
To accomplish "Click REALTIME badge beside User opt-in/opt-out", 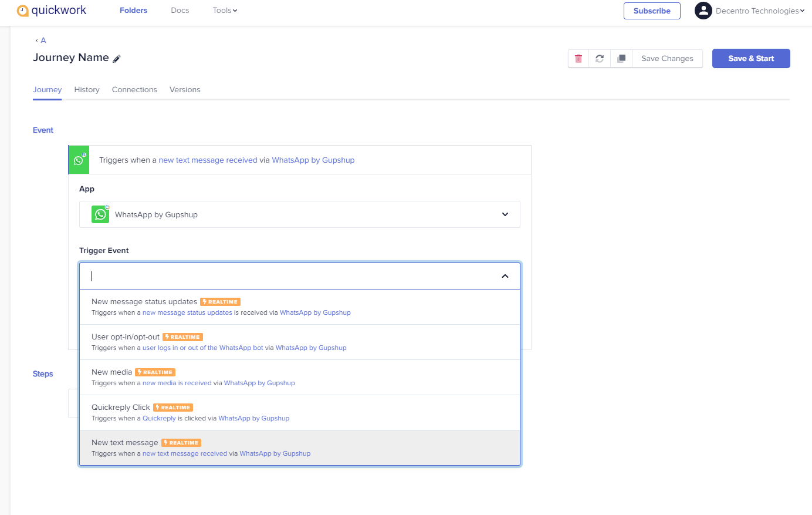I will pyautogui.click(x=182, y=337).
